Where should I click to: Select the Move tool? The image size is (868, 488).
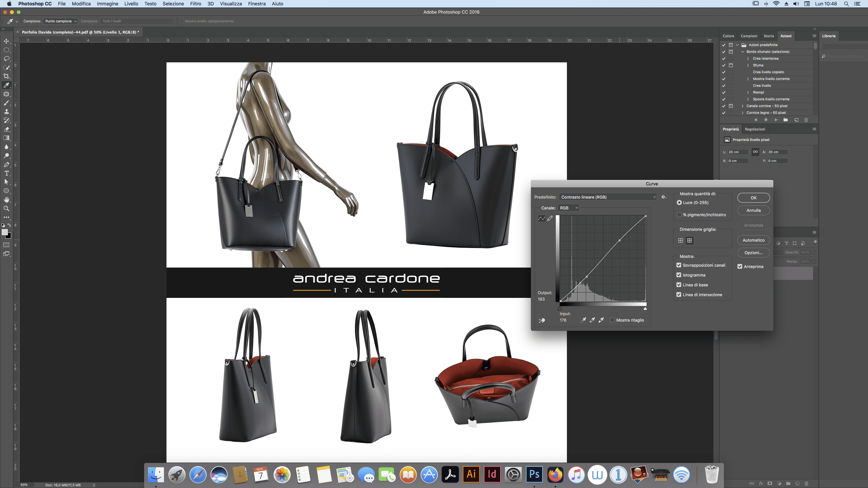click(6, 41)
